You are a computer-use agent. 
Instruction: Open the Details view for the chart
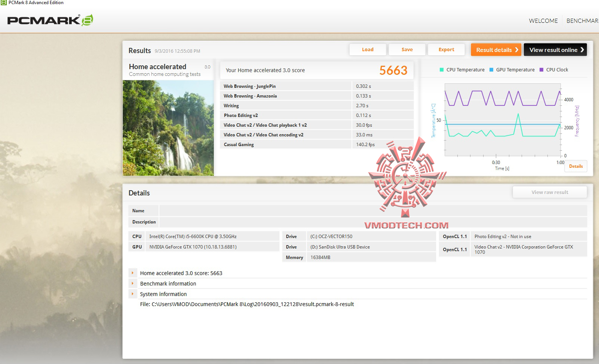pyautogui.click(x=575, y=166)
